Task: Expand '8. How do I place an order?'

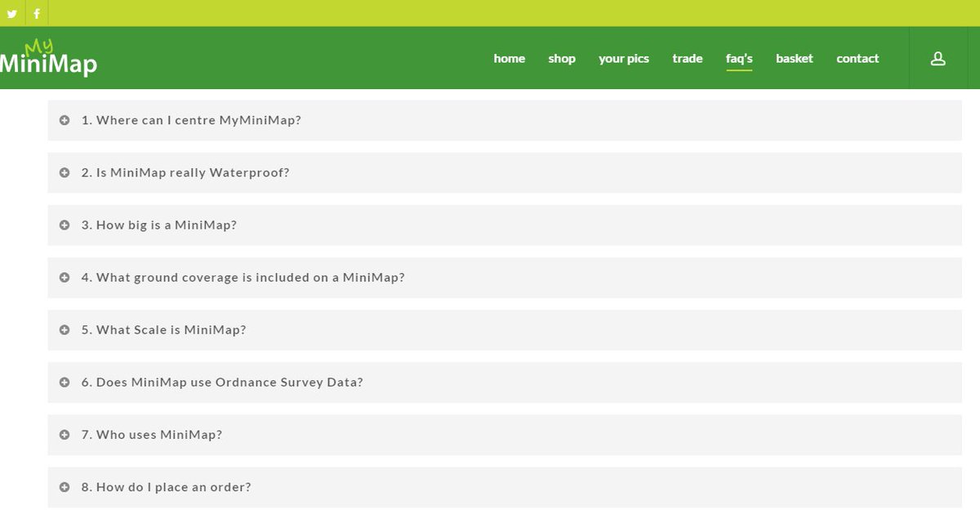Action: [x=505, y=487]
